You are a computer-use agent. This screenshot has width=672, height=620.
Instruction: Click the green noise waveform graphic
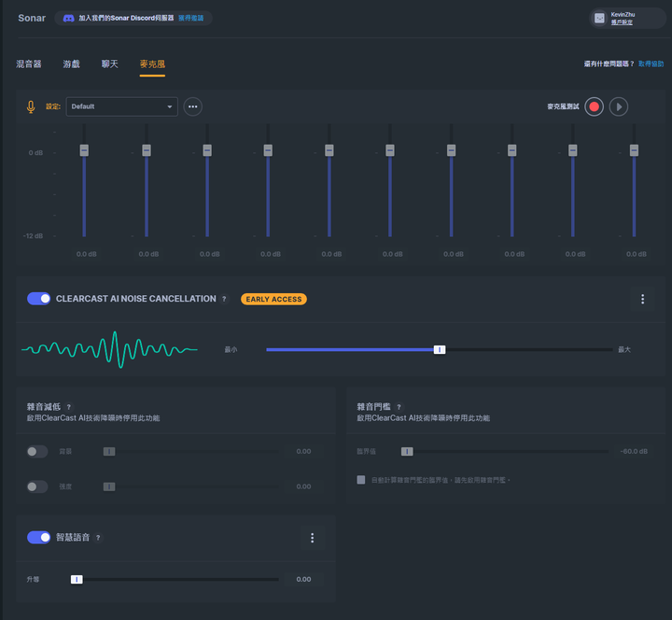tap(110, 349)
